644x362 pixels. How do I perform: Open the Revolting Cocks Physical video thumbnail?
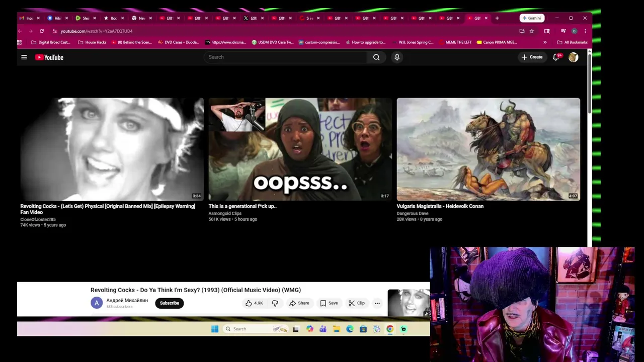click(x=112, y=149)
